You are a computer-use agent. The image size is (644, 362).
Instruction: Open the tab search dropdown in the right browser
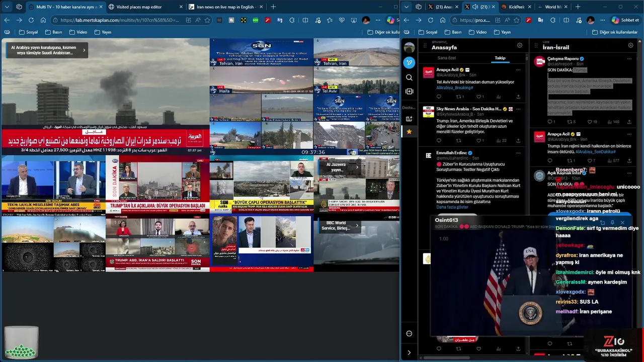tap(407, 7)
